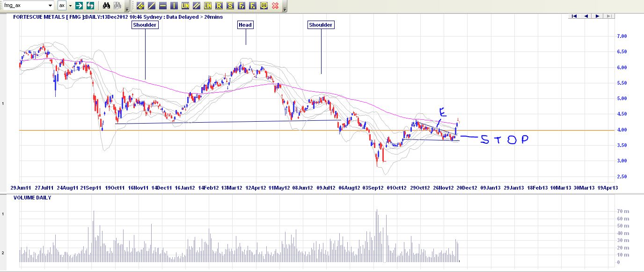Screen dimensions: 644x272
Task: Click the greyed jump-to-end arrow
Action: click(608, 16)
